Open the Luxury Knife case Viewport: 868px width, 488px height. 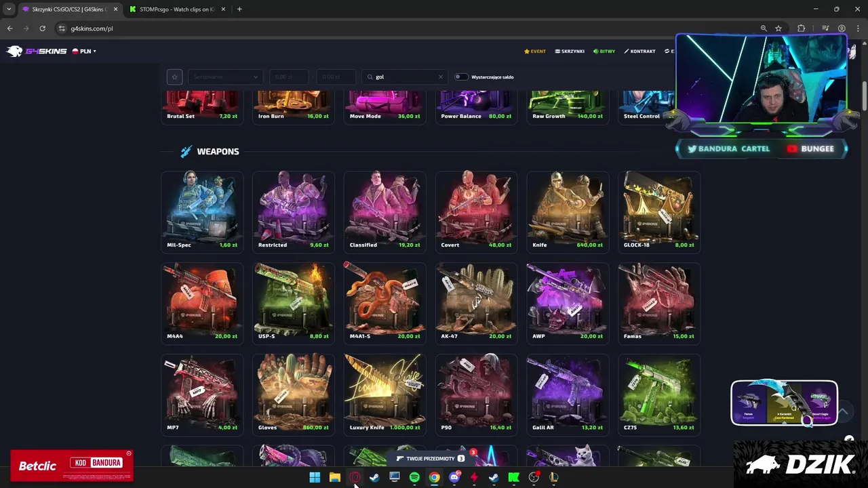385,394
